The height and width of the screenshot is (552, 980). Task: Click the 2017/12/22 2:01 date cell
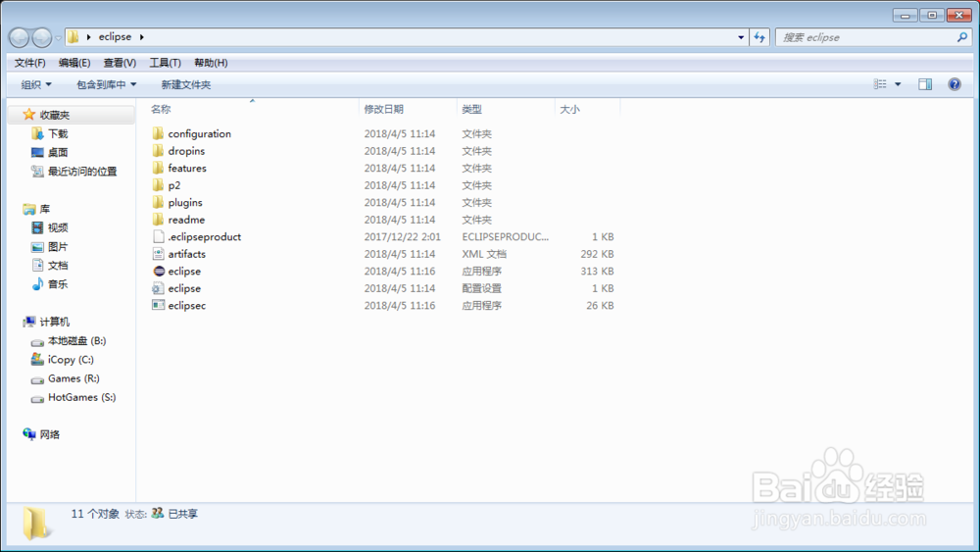click(402, 236)
